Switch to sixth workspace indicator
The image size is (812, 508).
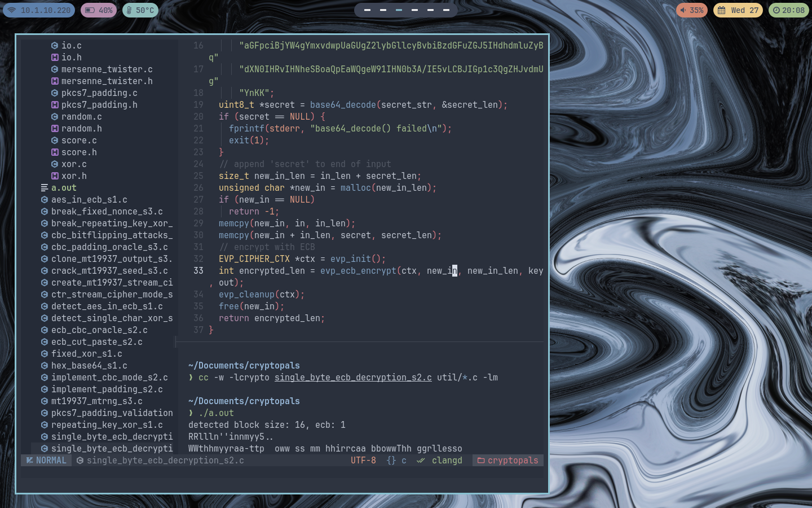tap(446, 10)
